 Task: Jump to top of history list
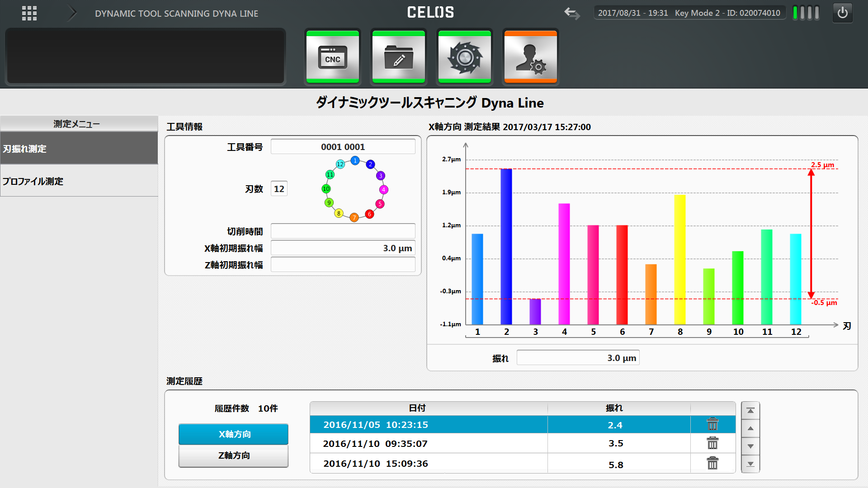(x=750, y=411)
